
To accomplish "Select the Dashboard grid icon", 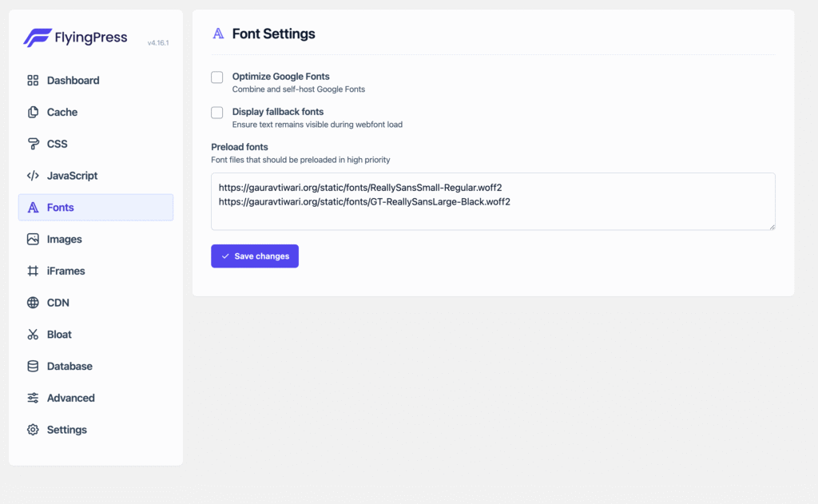I will (x=32, y=80).
